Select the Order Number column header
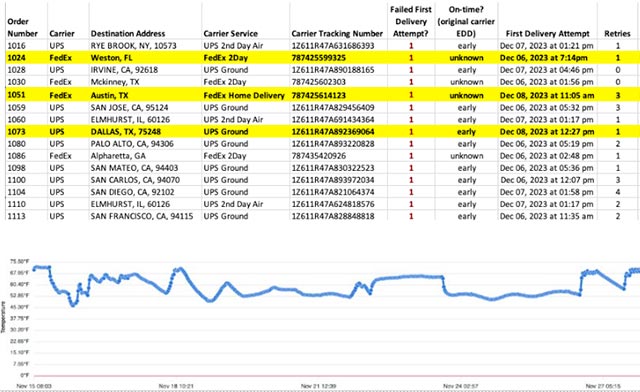The height and width of the screenshot is (392, 640). tap(22, 27)
